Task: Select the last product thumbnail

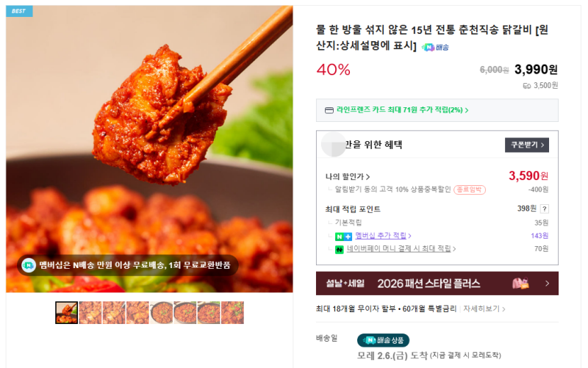Action: click(x=232, y=312)
